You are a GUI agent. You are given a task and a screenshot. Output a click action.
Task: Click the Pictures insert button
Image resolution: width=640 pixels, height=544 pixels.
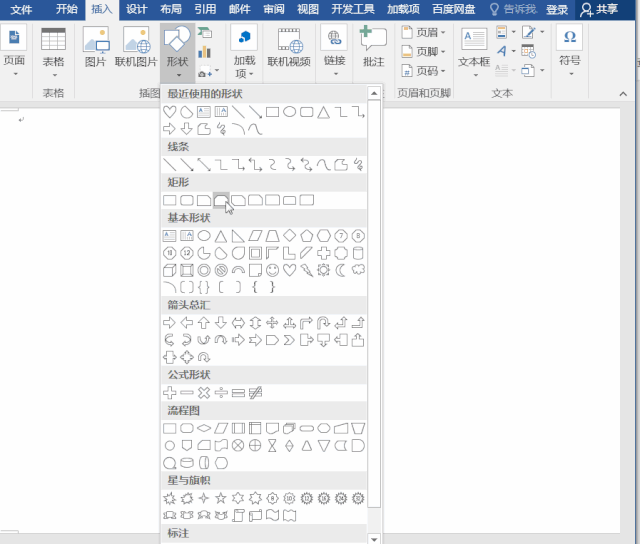click(x=96, y=47)
